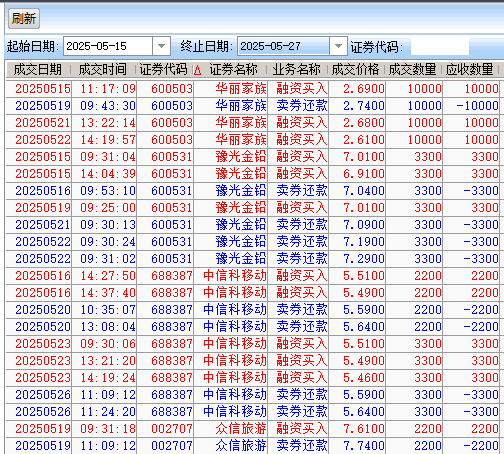Sort by the 成交时间 column header

coord(103,70)
